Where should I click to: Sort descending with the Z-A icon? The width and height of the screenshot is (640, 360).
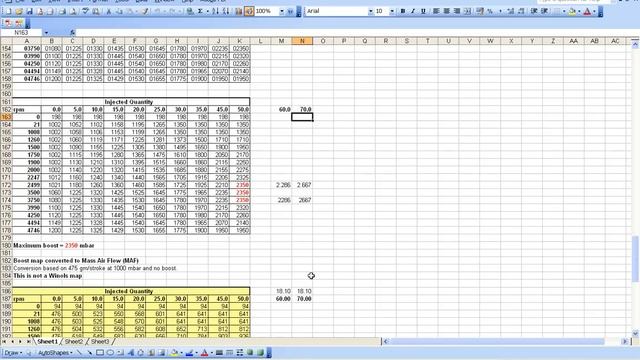click(x=226, y=11)
